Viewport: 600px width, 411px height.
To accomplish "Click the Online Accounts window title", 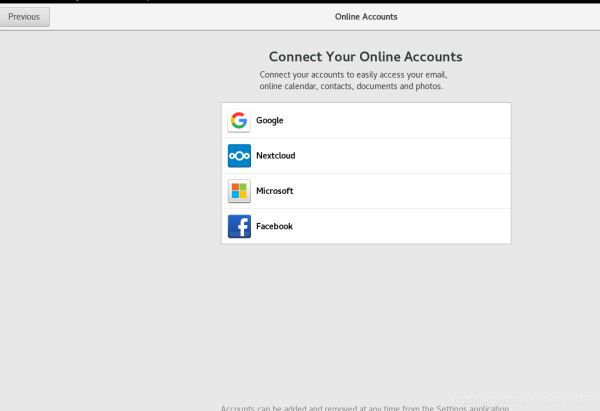I will [x=366, y=17].
